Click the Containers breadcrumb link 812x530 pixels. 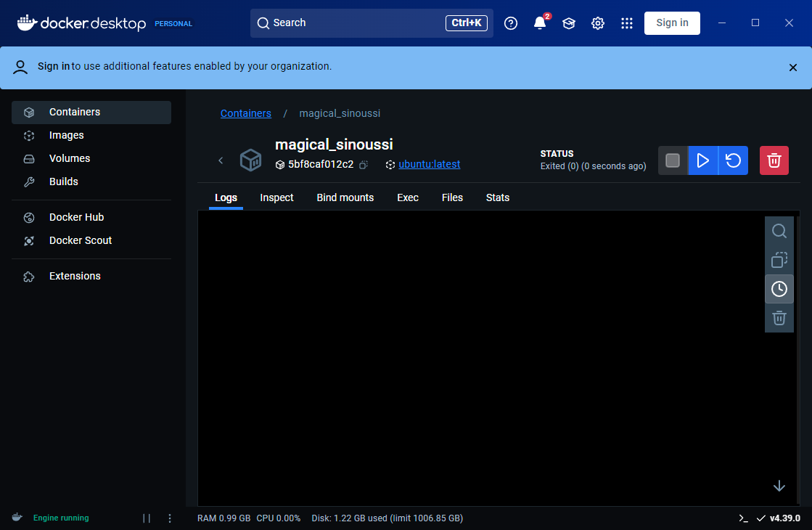(x=246, y=113)
